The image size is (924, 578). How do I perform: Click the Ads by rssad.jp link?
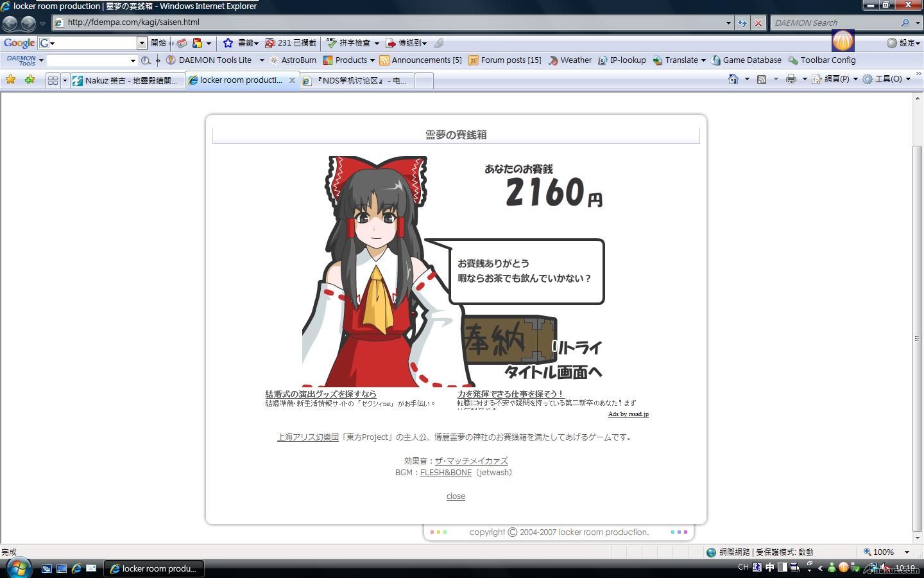[628, 414]
